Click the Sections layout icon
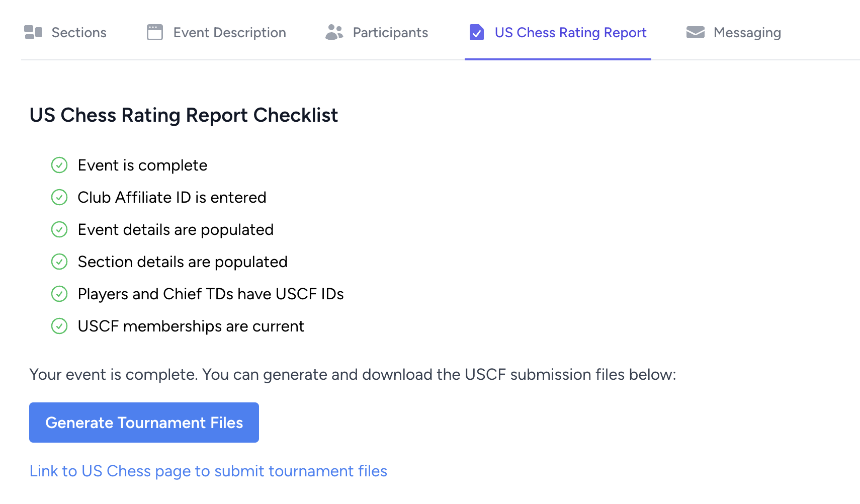The height and width of the screenshot is (504, 860). pyautogui.click(x=33, y=33)
